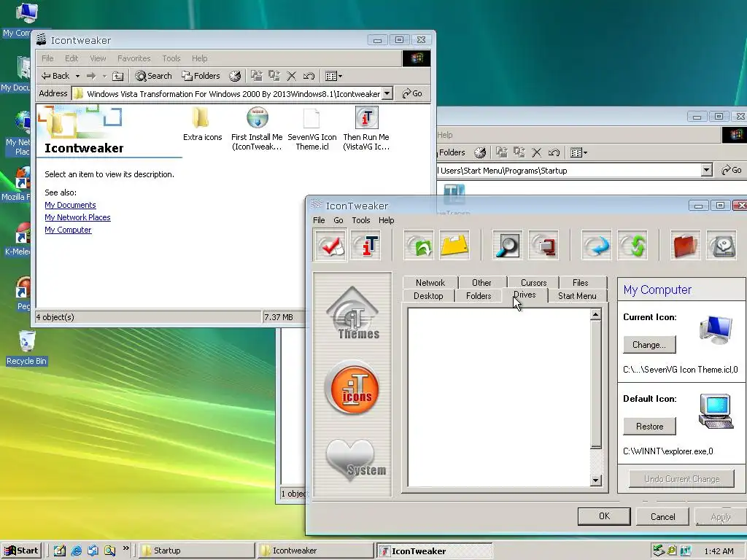
Task: Open the Themes section in IconTweaker sidebar
Action: [353, 314]
